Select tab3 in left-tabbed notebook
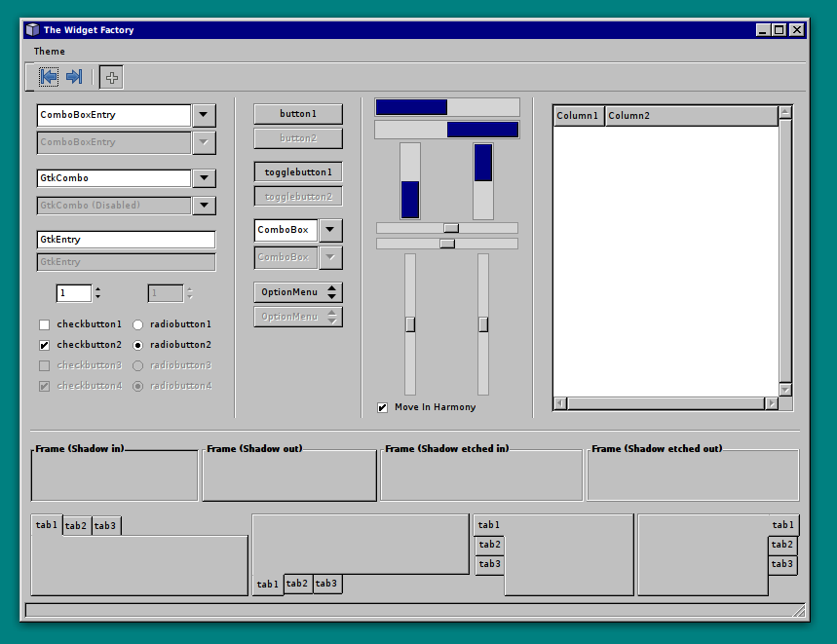The image size is (837, 644). click(489, 564)
